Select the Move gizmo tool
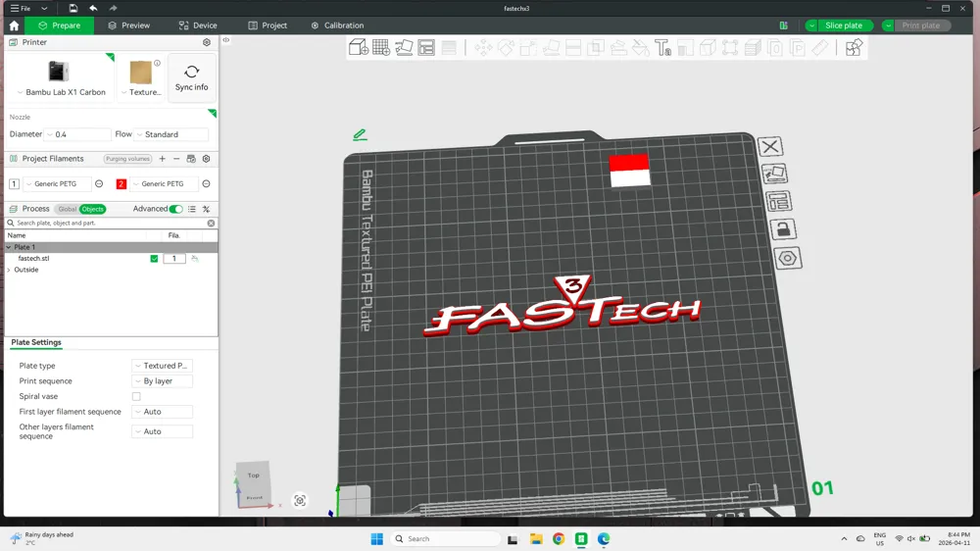980x551 pixels. [483, 47]
